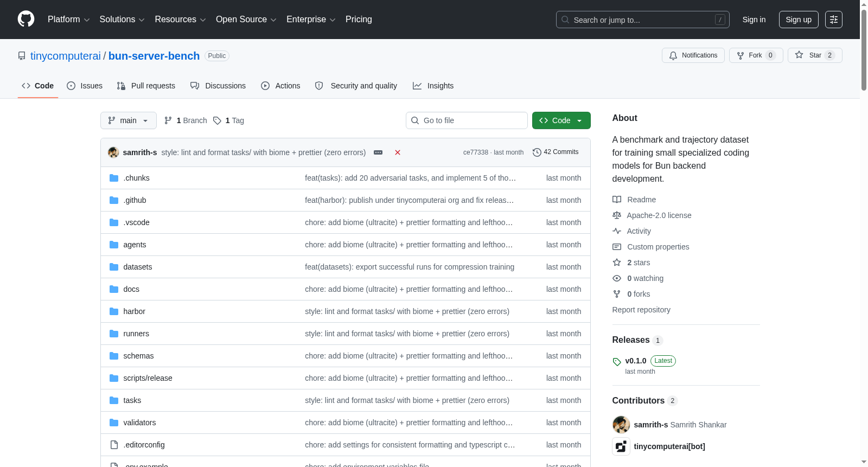868x467 pixels.
Task: Open the bun-server-bench repository link
Action: coord(154,56)
